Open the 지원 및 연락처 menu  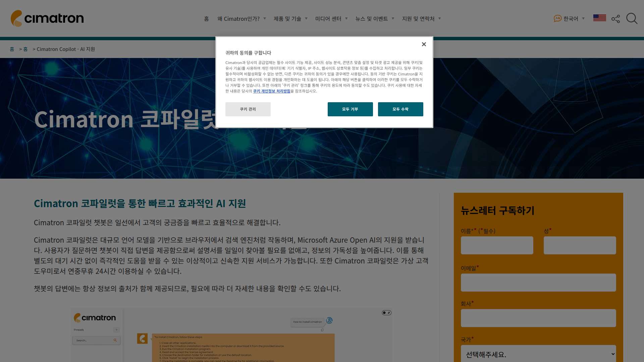click(x=418, y=19)
